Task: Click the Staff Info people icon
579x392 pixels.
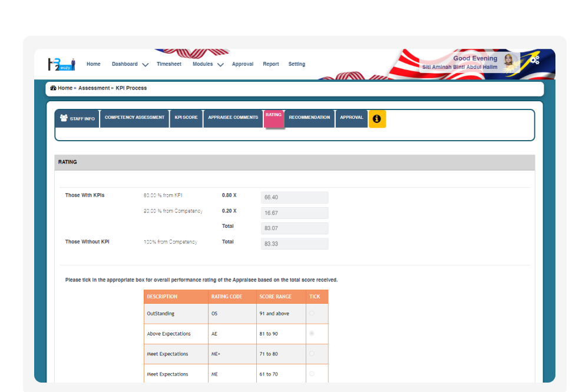Action: pyautogui.click(x=64, y=118)
